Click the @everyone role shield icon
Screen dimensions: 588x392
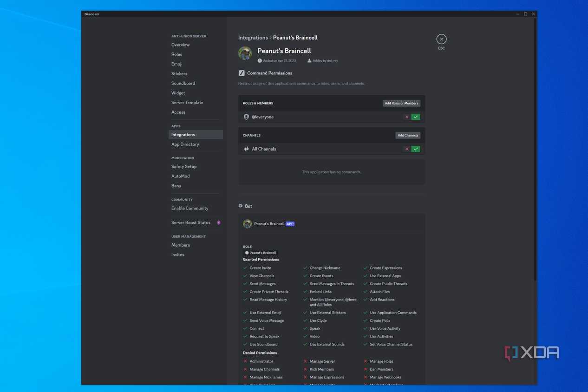coord(246,117)
